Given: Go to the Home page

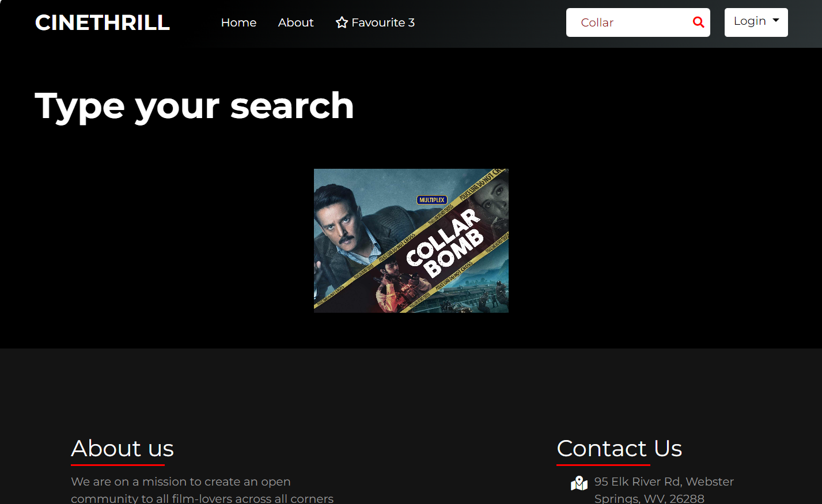Looking at the screenshot, I should (x=238, y=22).
